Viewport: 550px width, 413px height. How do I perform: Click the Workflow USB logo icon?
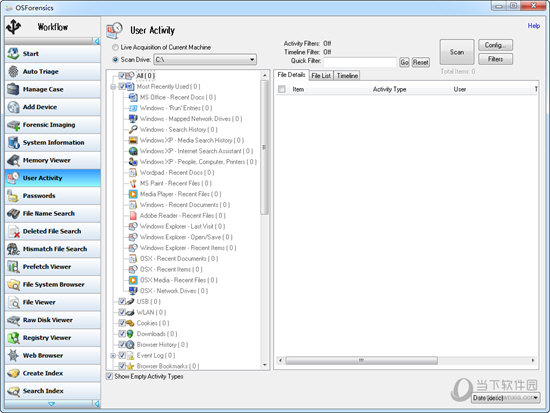pyautogui.click(x=13, y=27)
